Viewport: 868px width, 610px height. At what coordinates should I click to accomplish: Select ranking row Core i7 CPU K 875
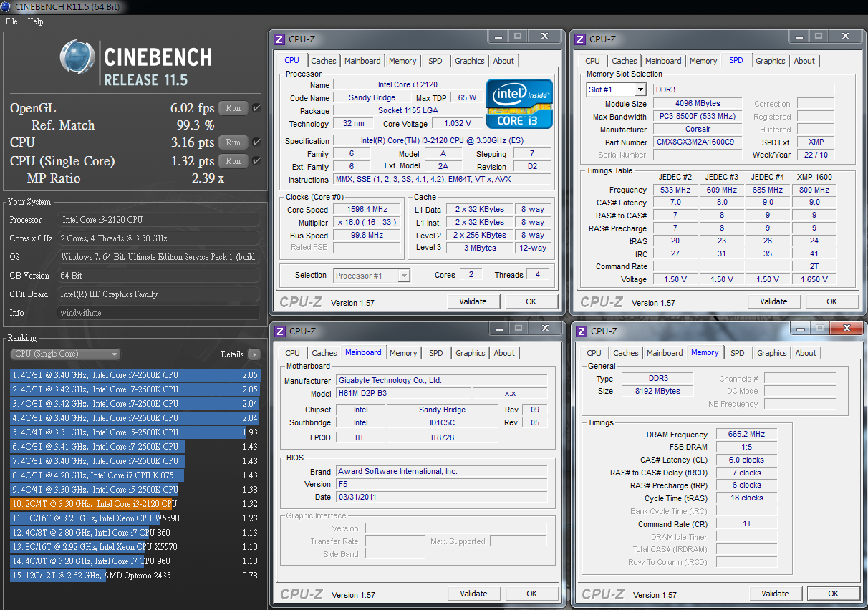135,475
